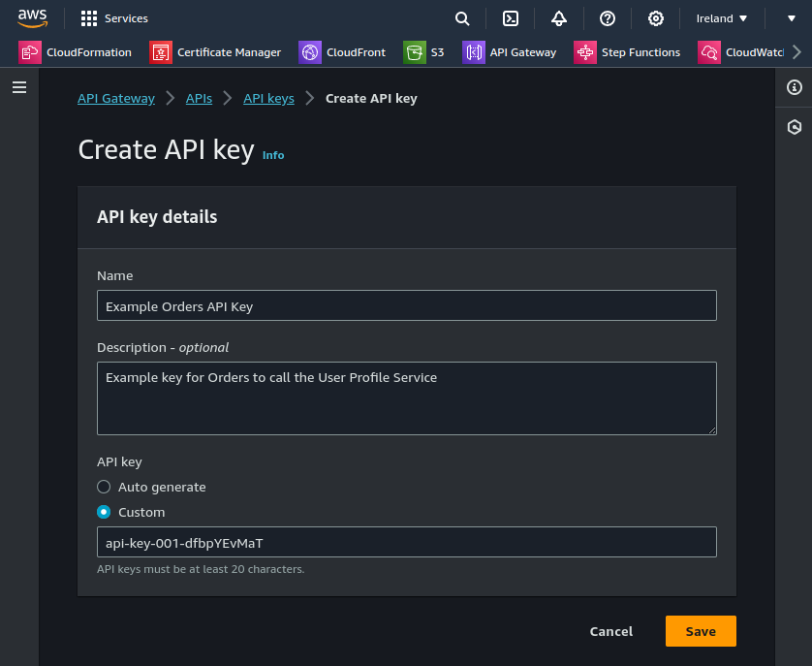812x666 pixels.
Task: Open the CloudFront service shortcut
Action: click(342, 53)
